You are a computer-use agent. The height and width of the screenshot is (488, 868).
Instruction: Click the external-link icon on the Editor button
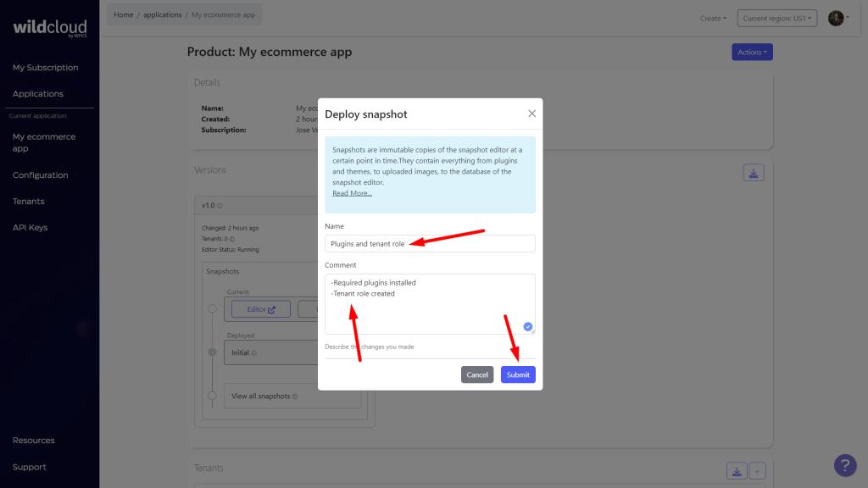271,309
